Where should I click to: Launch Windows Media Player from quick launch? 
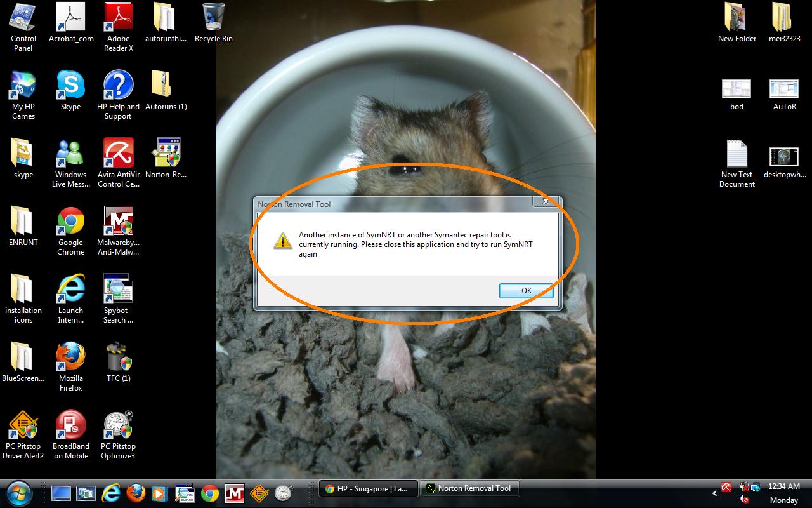pos(159,493)
